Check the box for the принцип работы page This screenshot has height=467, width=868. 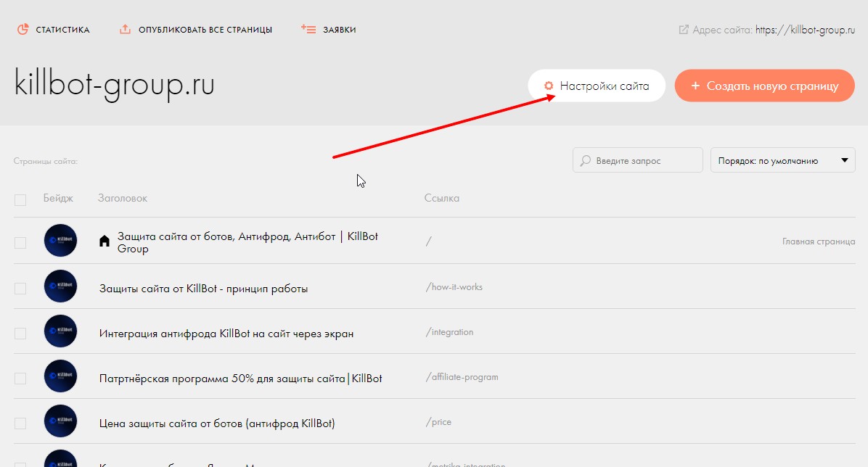[20, 289]
